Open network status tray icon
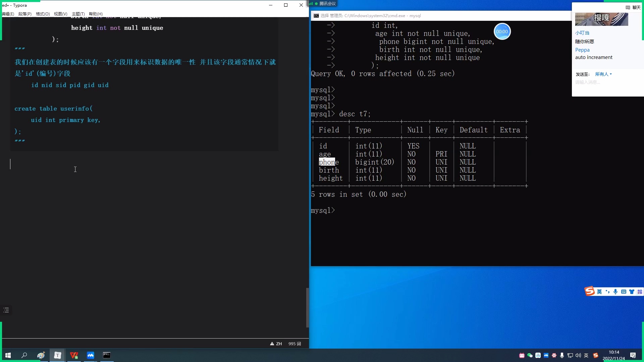The height and width of the screenshot is (362, 644). 570,356
